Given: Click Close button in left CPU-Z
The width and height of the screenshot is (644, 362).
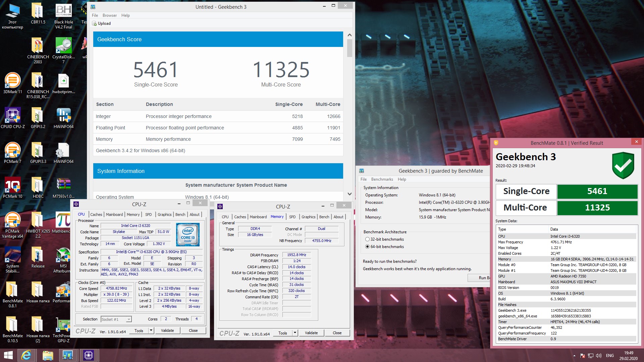Looking at the screenshot, I should tap(193, 330).
